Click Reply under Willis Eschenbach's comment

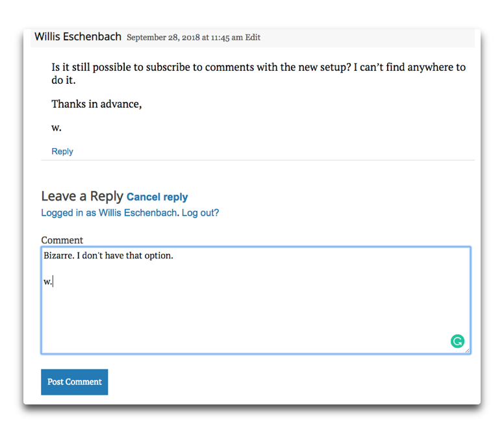click(x=62, y=151)
